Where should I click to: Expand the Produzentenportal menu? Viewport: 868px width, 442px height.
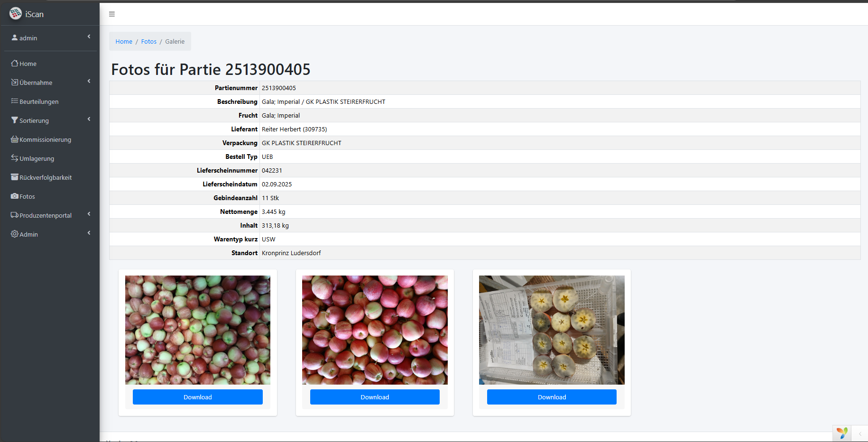45,215
